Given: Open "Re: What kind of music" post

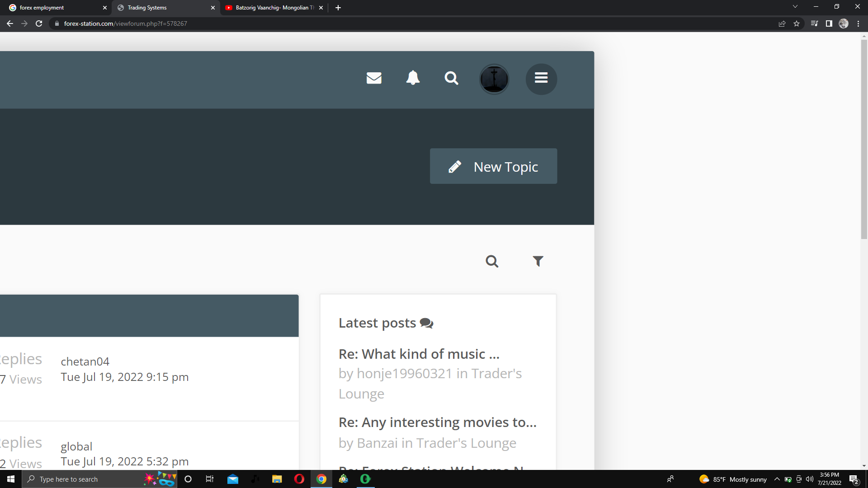Looking at the screenshot, I should (x=419, y=354).
